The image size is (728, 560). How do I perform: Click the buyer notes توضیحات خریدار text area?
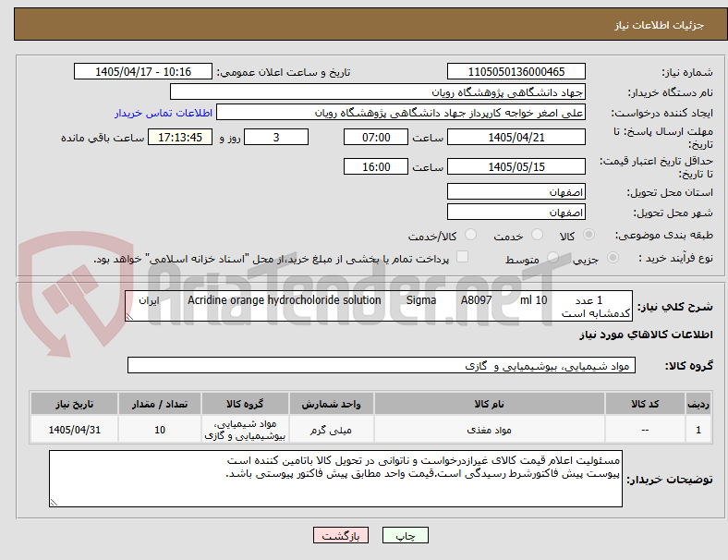click(x=335, y=479)
